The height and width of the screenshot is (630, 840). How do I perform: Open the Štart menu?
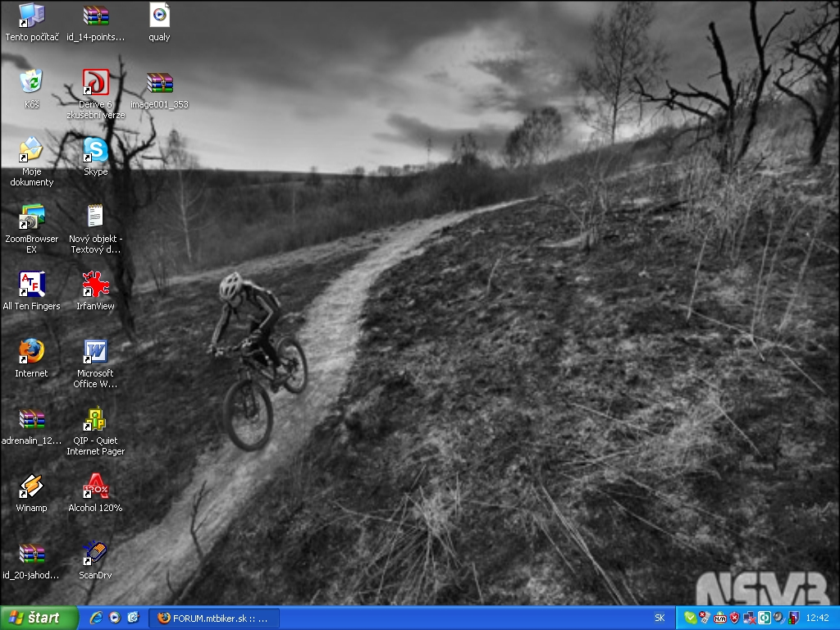pyautogui.click(x=39, y=618)
